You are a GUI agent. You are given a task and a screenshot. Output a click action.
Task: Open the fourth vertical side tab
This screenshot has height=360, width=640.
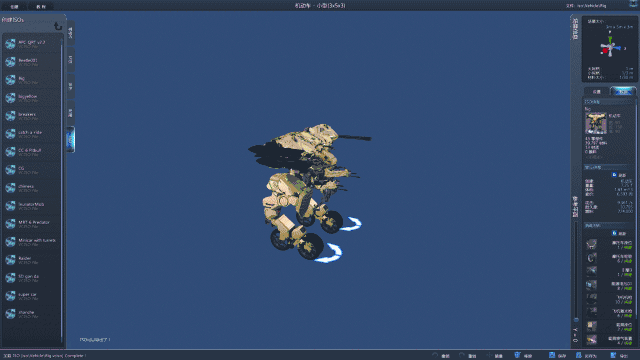(x=71, y=113)
